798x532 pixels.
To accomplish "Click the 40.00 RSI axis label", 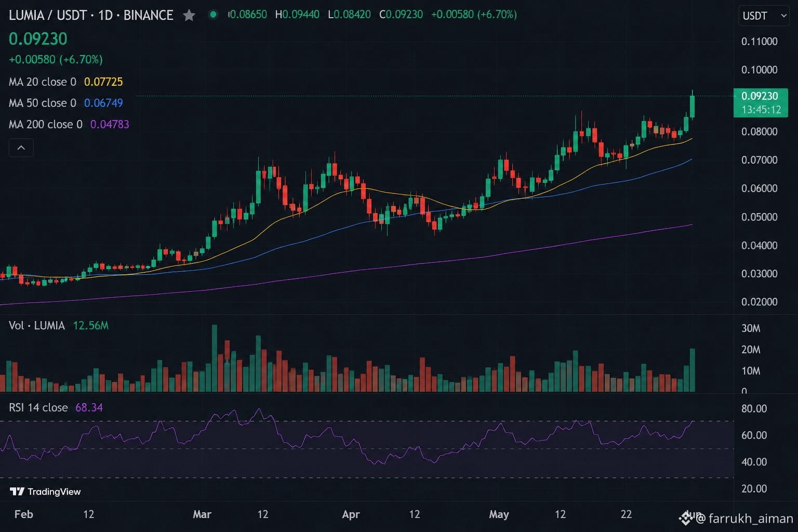I will [x=754, y=462].
